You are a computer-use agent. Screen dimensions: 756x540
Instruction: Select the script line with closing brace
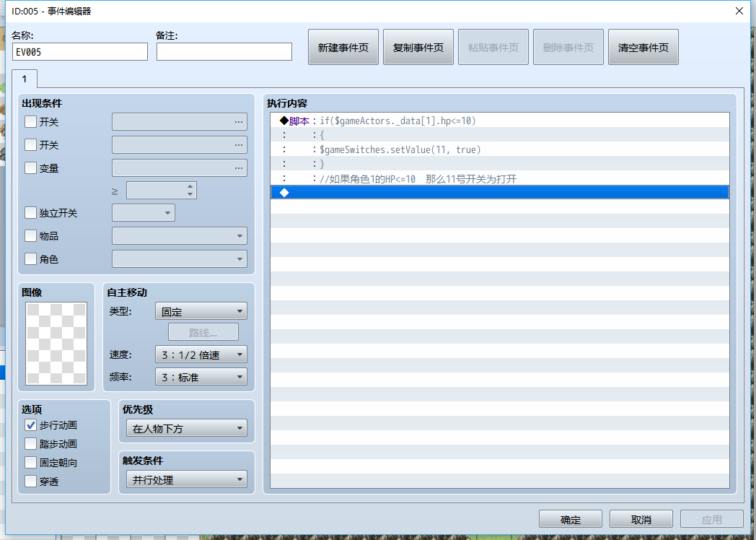[500, 164]
